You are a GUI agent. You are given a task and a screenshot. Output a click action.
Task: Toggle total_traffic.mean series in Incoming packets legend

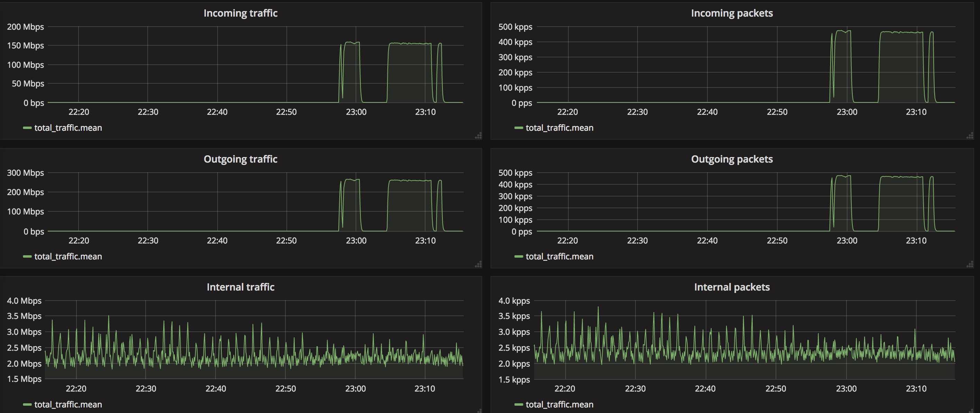point(559,128)
